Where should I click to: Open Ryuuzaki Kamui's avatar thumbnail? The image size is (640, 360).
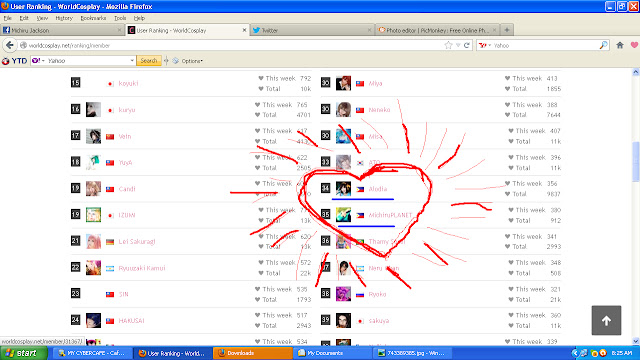click(x=93, y=268)
